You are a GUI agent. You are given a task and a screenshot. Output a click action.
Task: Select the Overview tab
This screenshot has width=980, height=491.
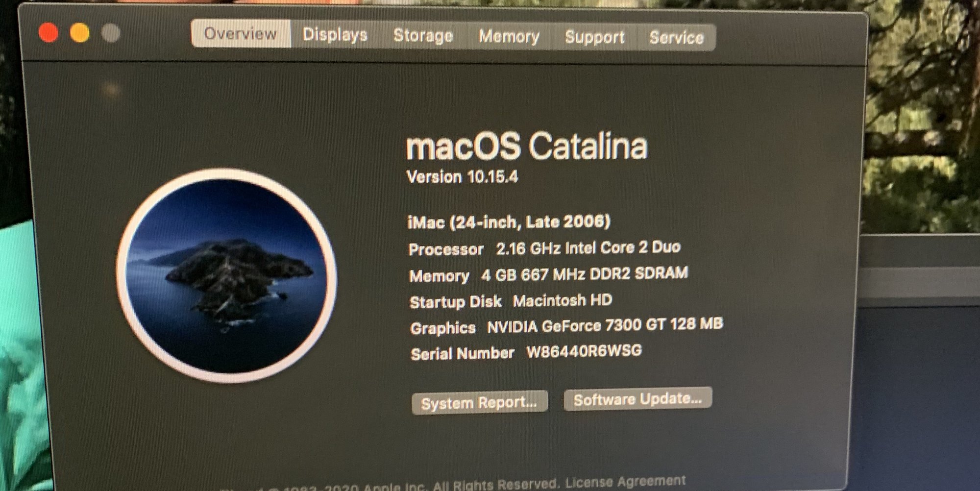tap(241, 33)
